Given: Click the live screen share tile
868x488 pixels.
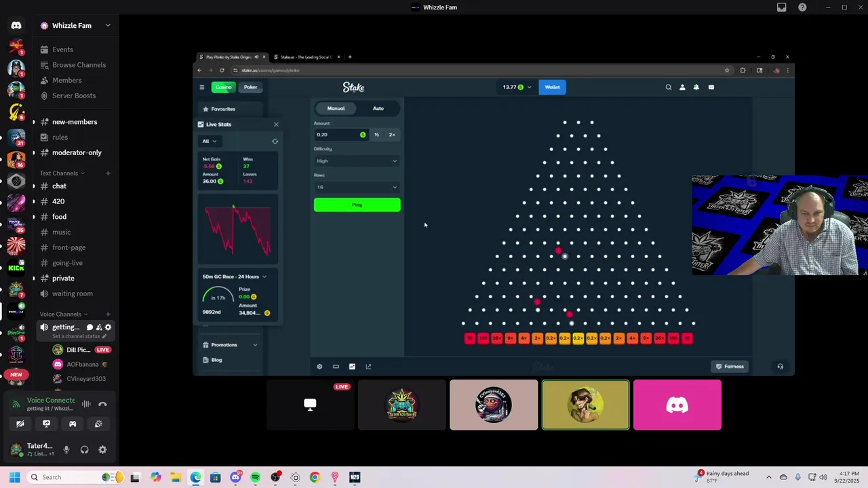Looking at the screenshot, I should 310,405.
